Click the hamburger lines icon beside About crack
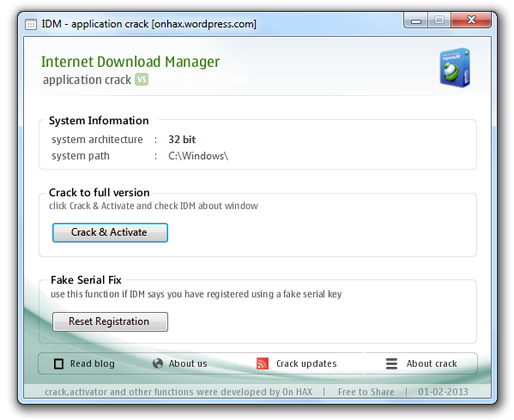Viewport: 514px width, 420px height. (391, 363)
